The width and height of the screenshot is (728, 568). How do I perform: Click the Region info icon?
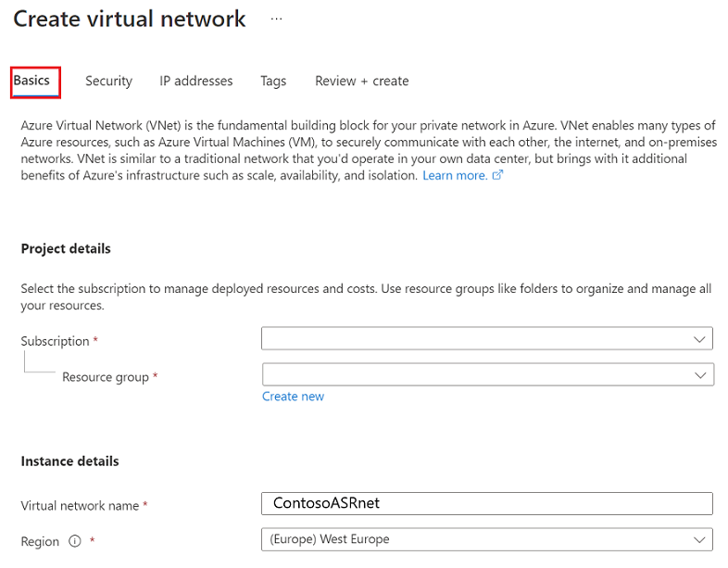click(75, 542)
